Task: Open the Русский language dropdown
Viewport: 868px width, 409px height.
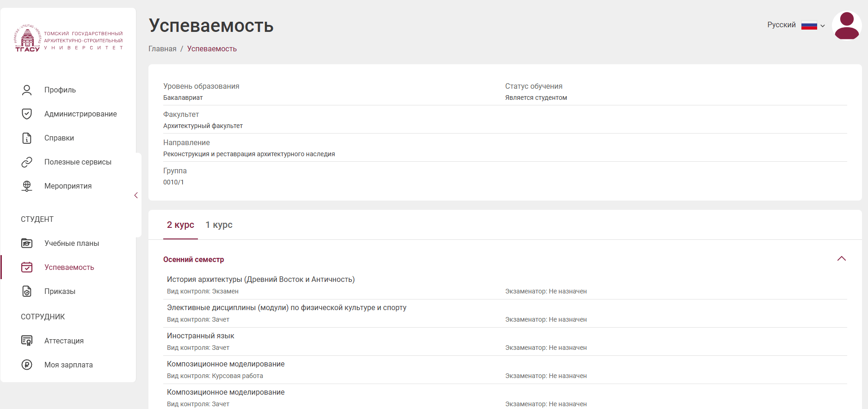Action: point(796,25)
